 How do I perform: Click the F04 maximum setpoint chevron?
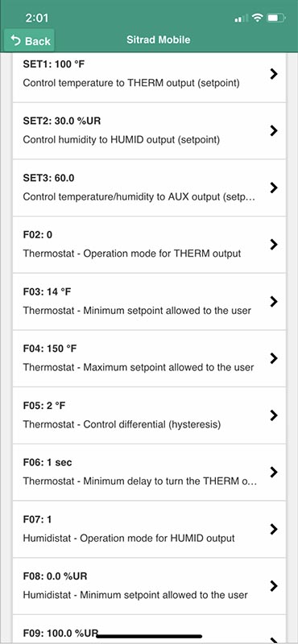274,358
